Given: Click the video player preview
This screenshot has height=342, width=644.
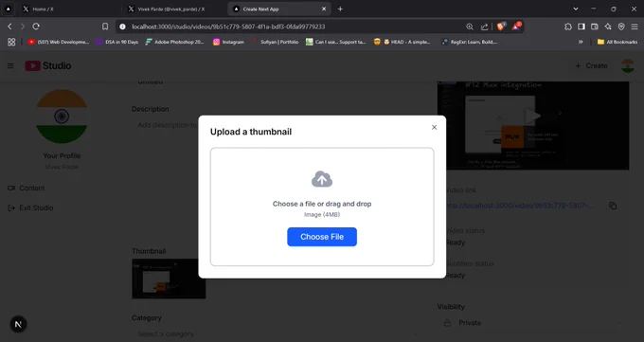Looking at the screenshot, I should [533, 125].
